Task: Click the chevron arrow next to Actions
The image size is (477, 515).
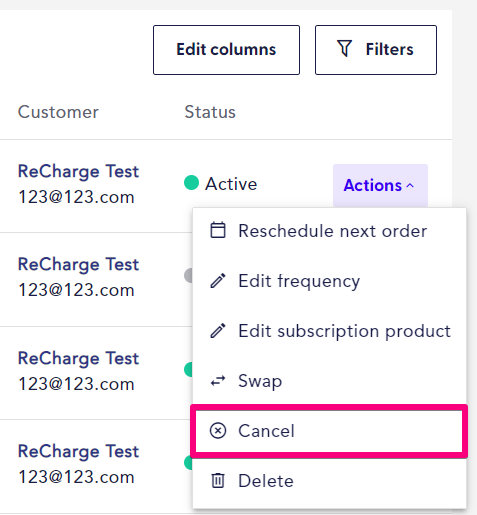Action: point(410,186)
